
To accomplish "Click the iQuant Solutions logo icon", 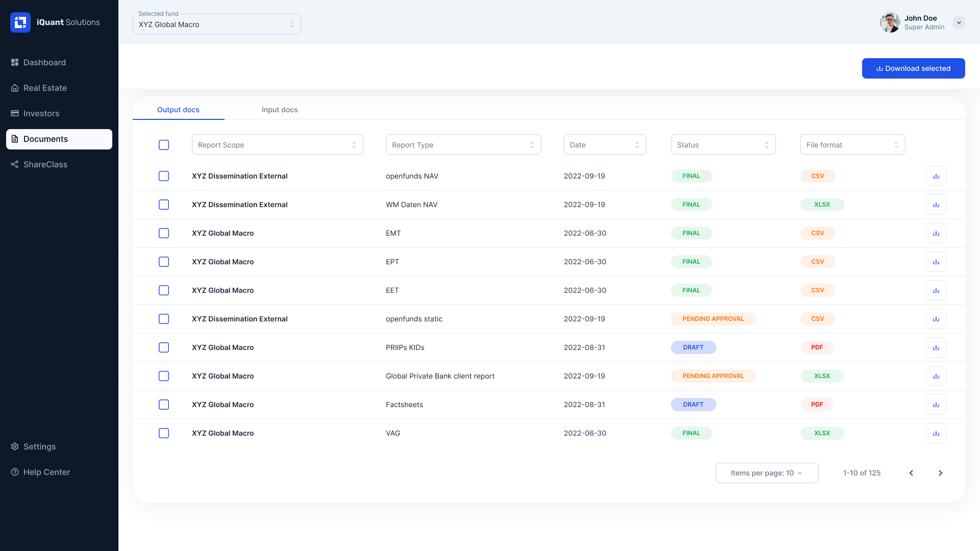I will 20,22.
